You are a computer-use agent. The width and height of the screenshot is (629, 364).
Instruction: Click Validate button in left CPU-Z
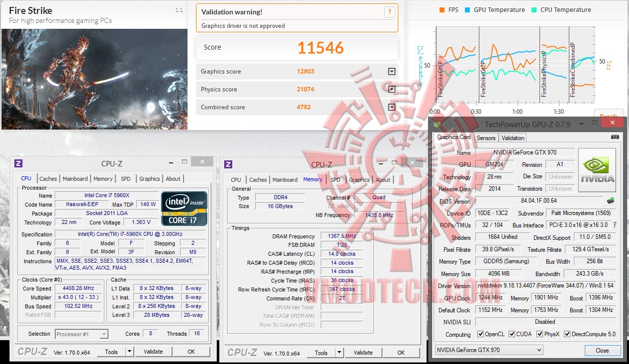coord(153,352)
